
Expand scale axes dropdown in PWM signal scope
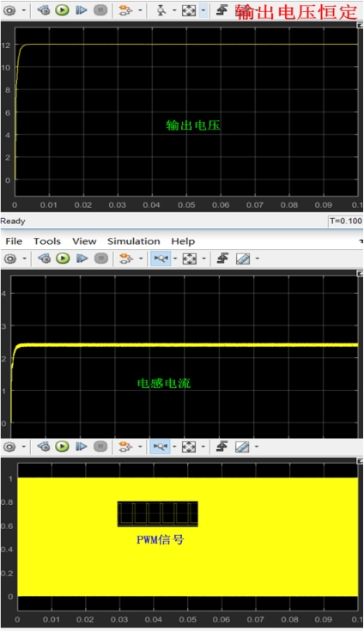203,447
